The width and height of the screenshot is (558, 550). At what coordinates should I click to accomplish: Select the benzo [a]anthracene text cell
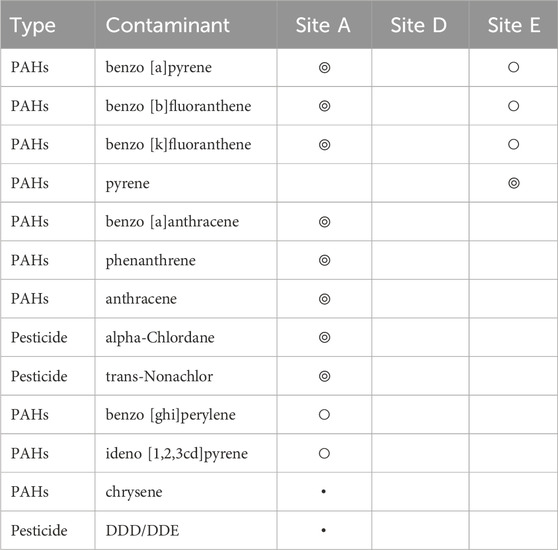[x=186, y=222]
